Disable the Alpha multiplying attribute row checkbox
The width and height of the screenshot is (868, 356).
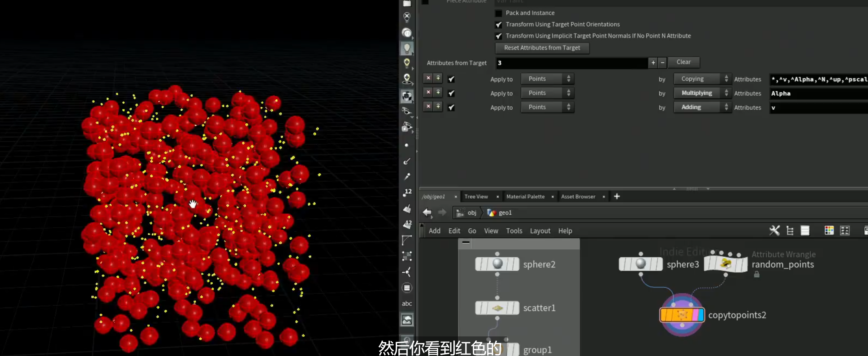click(x=451, y=93)
